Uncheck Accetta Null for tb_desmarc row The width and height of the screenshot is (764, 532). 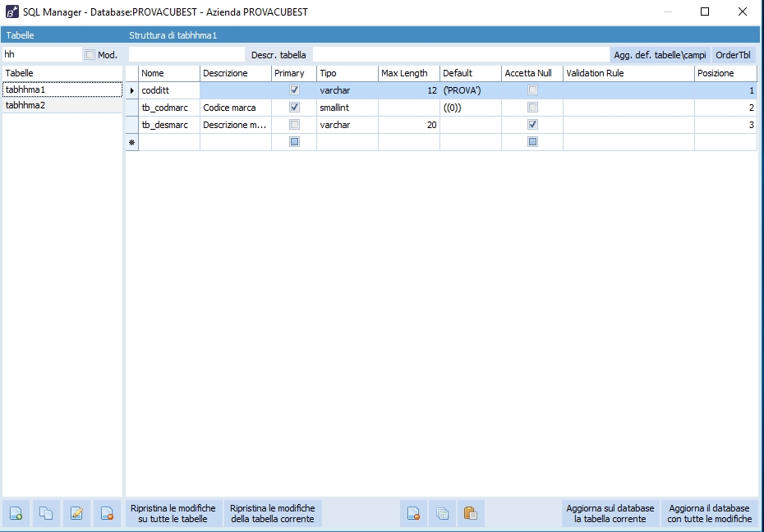coord(533,125)
